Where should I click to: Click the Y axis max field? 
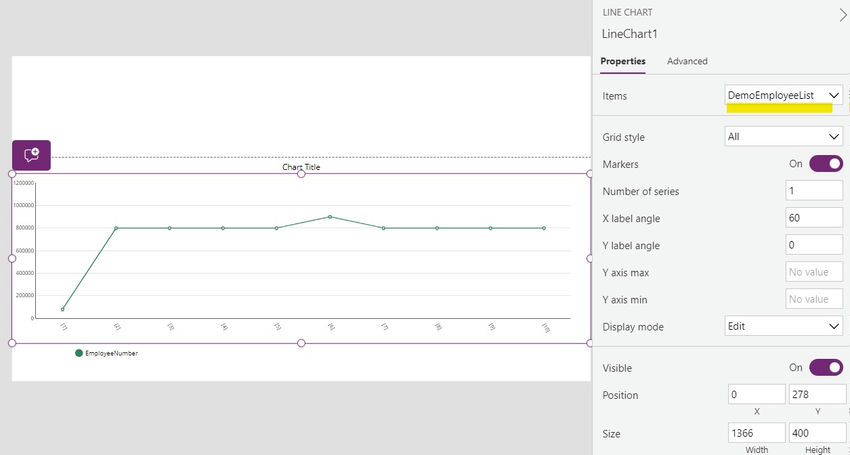click(x=814, y=272)
